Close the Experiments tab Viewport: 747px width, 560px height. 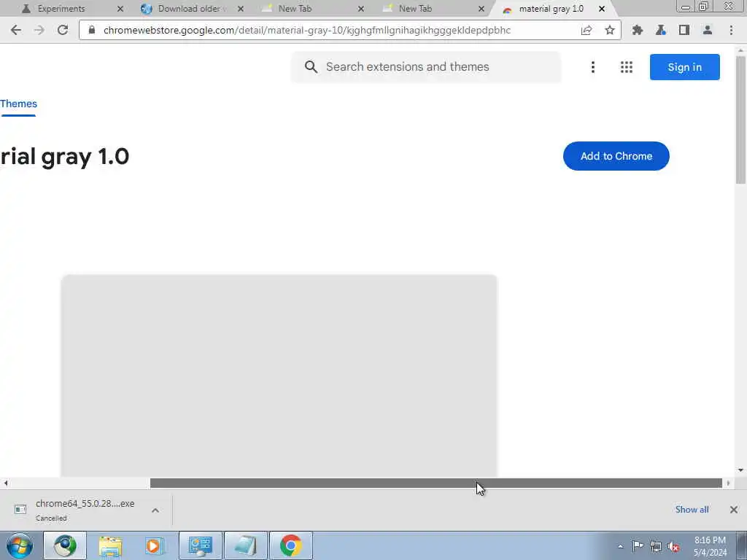(120, 9)
